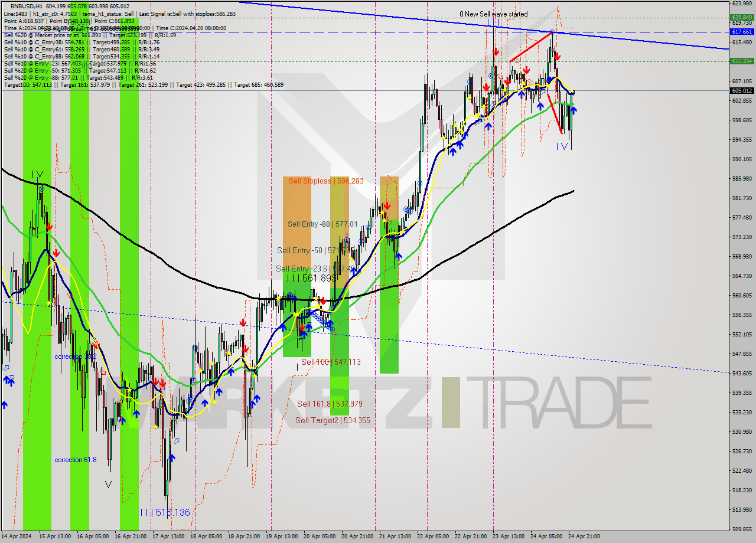Viewport: 756px width, 543px height.
Task: Click the '22 Apr 21:00' time axis label
Action: 471,537
